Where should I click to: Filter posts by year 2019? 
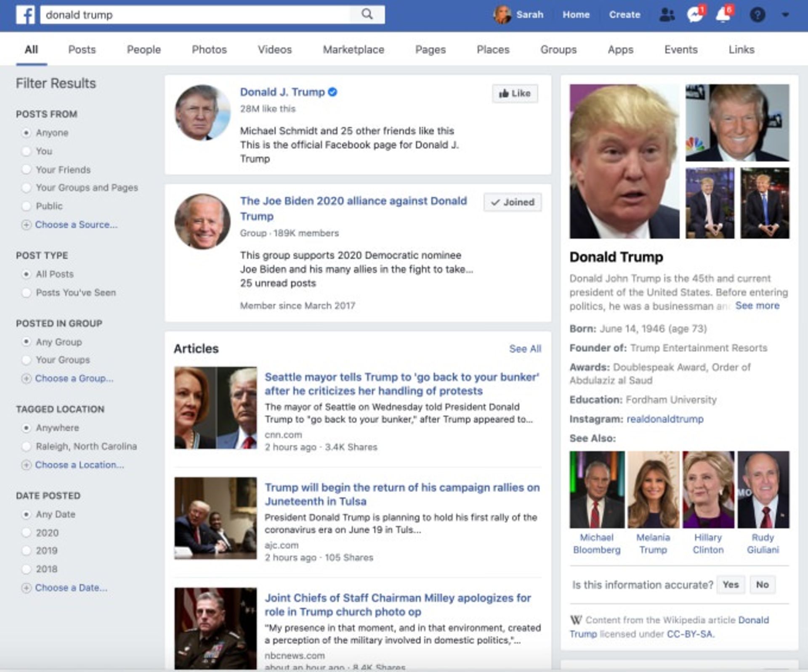(x=27, y=550)
